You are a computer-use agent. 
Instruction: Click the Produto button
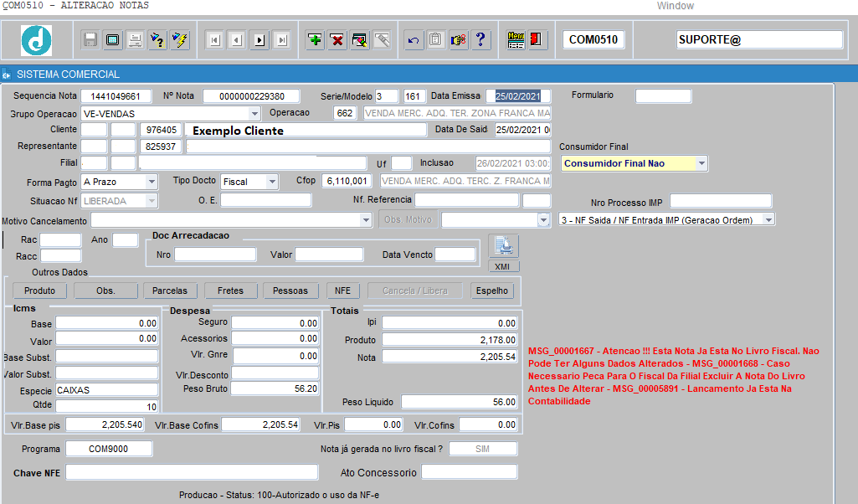(x=39, y=291)
